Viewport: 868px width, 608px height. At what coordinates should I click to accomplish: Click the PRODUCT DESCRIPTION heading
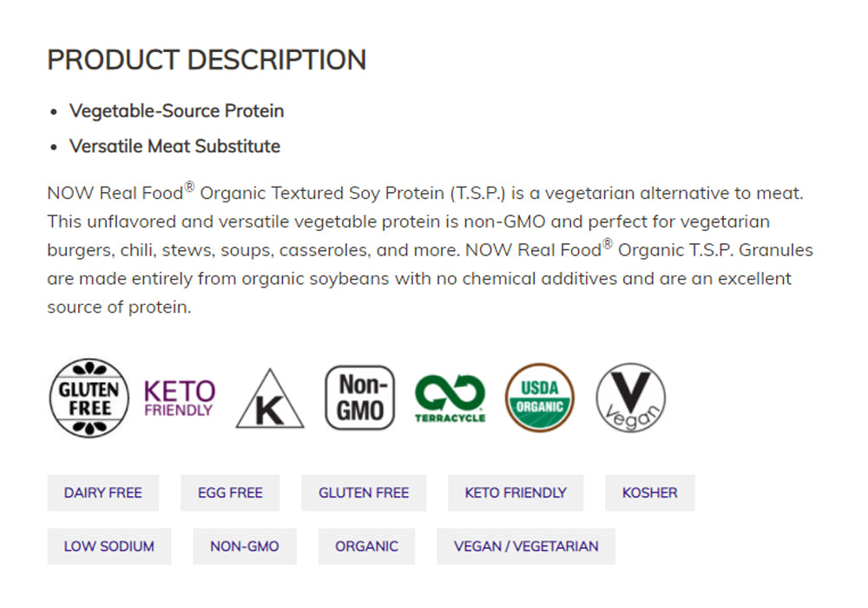tap(207, 60)
